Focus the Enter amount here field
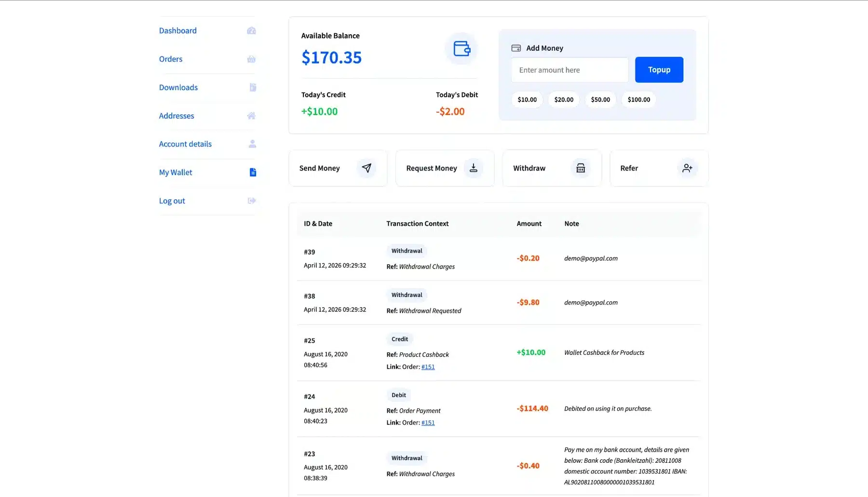Screen dimensions: 868x497 tap(570, 70)
